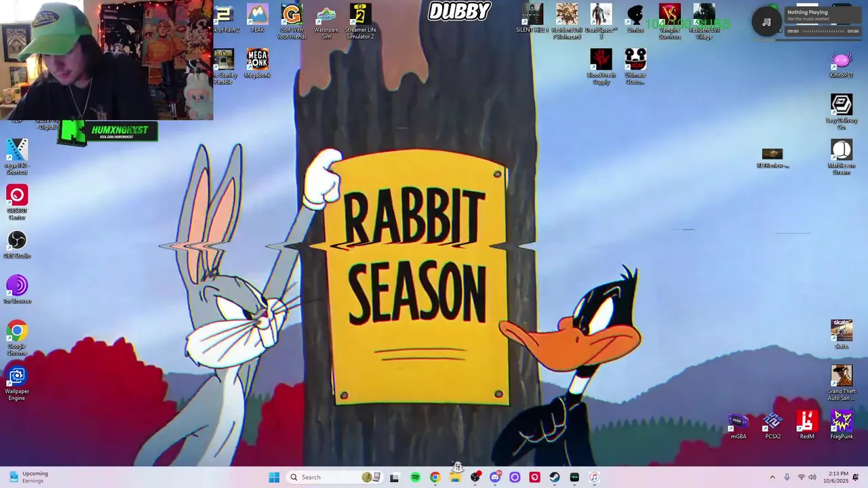Open the Megabonk desktop shortcut
This screenshot has width=868, height=488.
pos(258,64)
